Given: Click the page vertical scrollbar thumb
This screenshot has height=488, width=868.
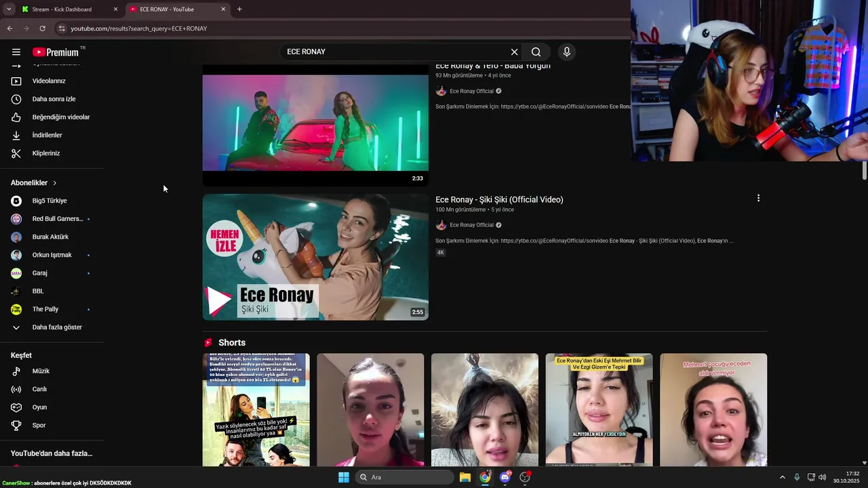Looking at the screenshot, I should (x=865, y=171).
